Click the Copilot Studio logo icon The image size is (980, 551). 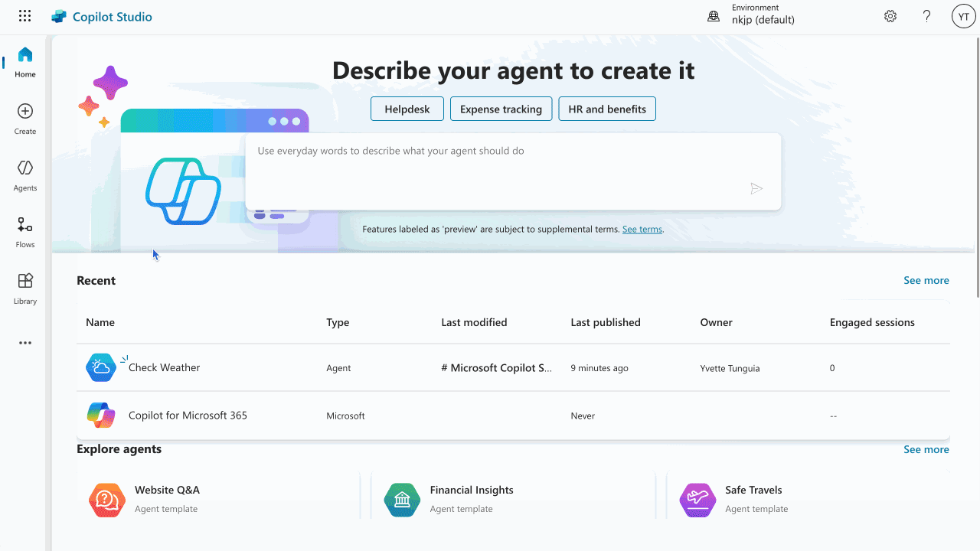(x=59, y=17)
